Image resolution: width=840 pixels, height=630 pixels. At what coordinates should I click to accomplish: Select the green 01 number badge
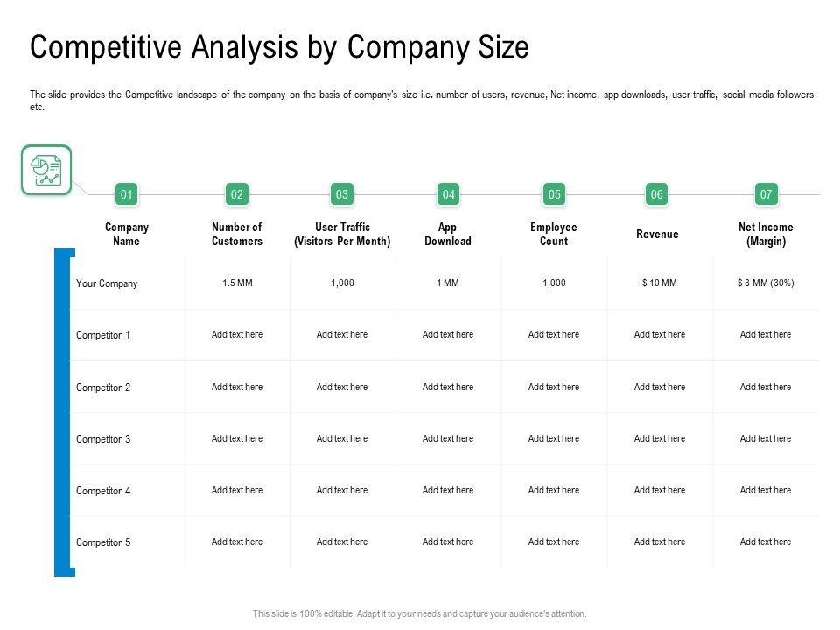[127, 194]
